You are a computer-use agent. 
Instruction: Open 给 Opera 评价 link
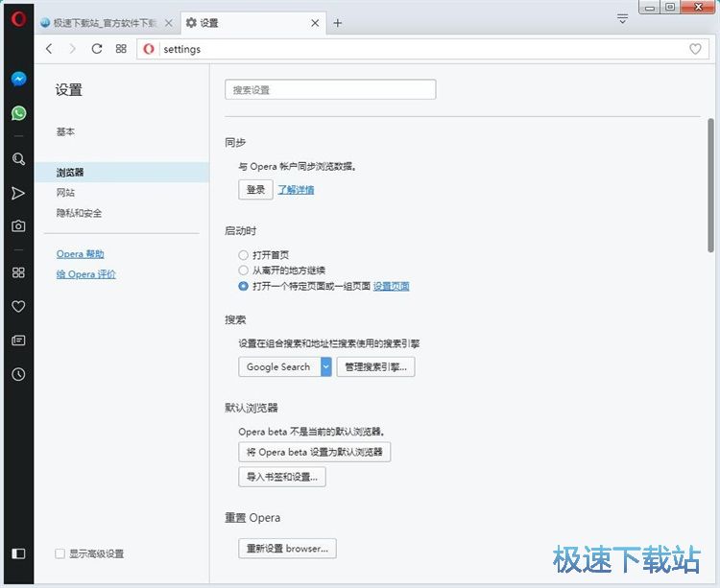[85, 274]
